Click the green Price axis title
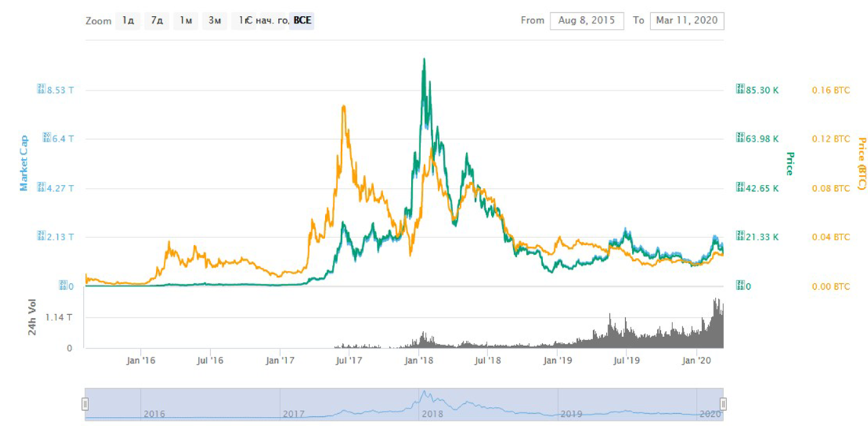The height and width of the screenshot is (426, 868). point(790,163)
